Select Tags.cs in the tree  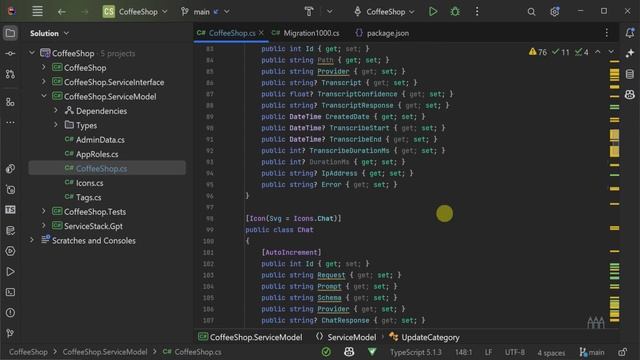click(x=88, y=198)
